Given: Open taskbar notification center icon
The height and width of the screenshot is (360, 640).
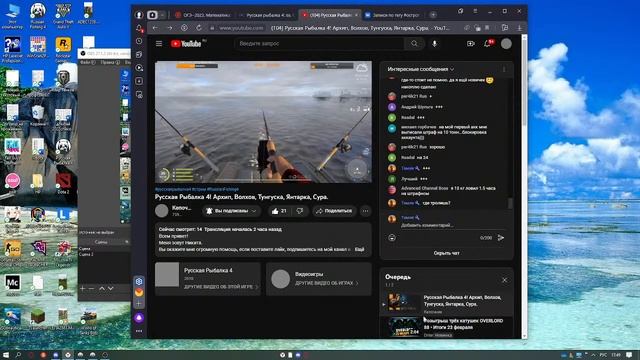Looking at the screenshot, I should coord(630,355).
